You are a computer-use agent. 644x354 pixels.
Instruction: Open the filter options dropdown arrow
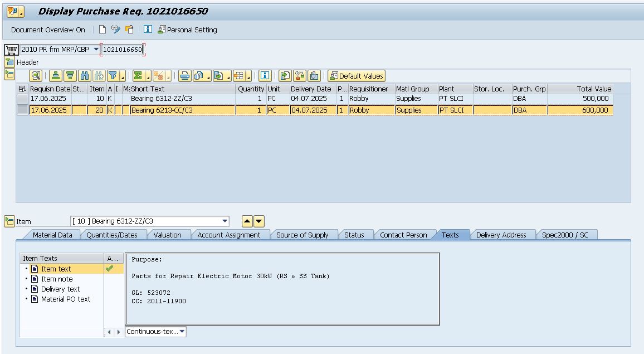122,76
